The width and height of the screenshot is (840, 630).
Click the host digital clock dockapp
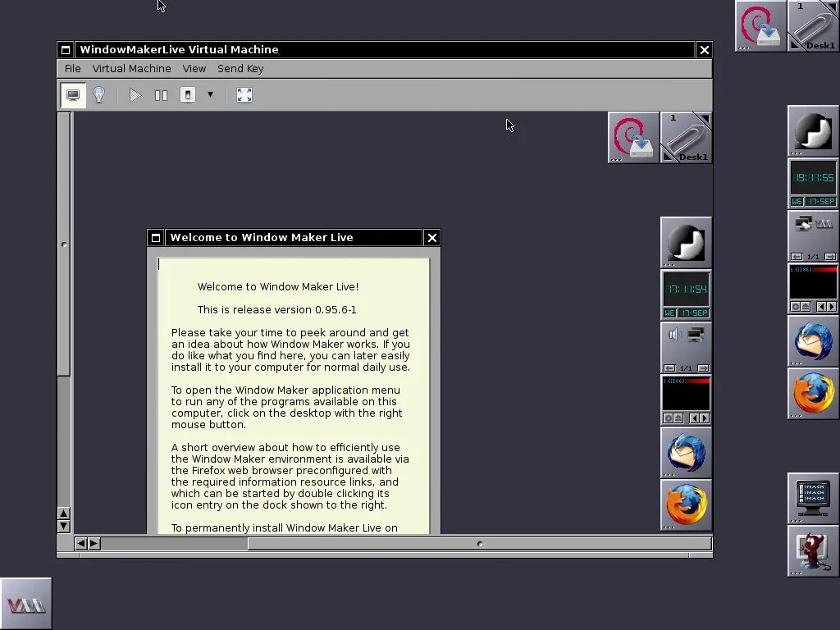pos(813,184)
